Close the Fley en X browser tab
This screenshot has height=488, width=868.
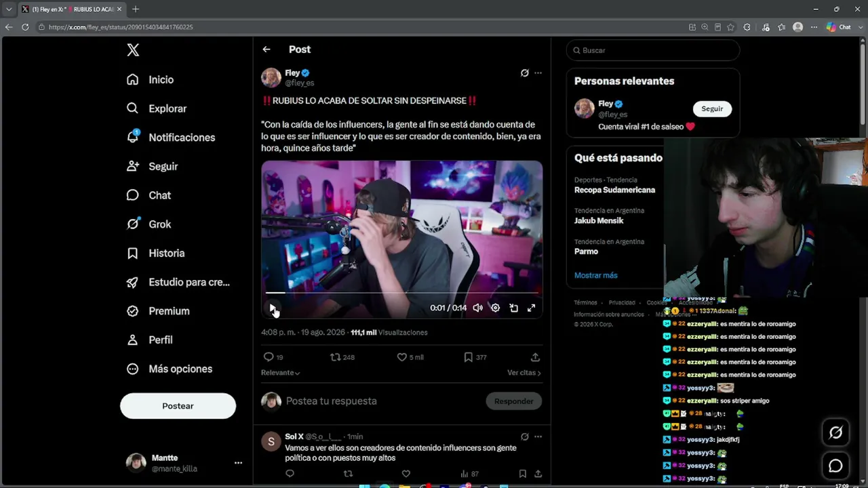click(x=119, y=9)
